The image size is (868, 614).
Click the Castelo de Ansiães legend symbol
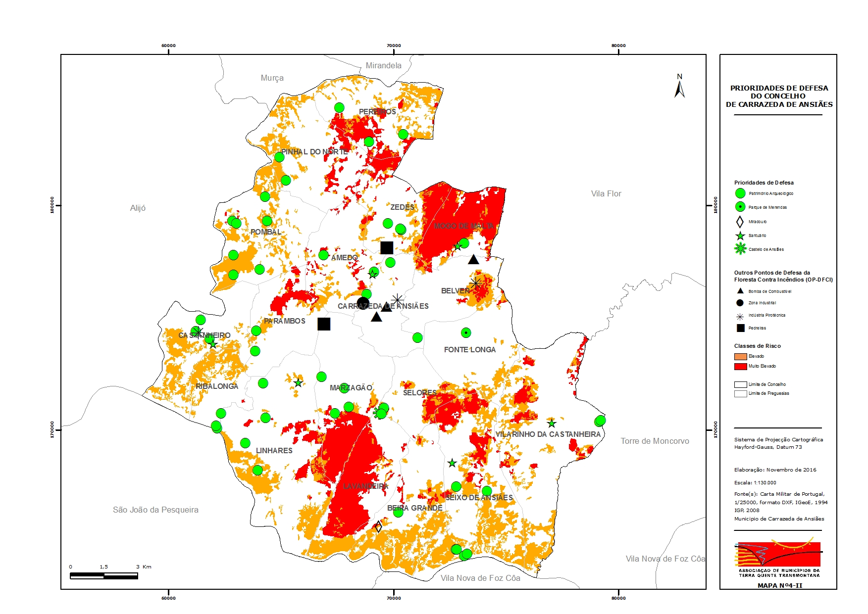(740, 249)
